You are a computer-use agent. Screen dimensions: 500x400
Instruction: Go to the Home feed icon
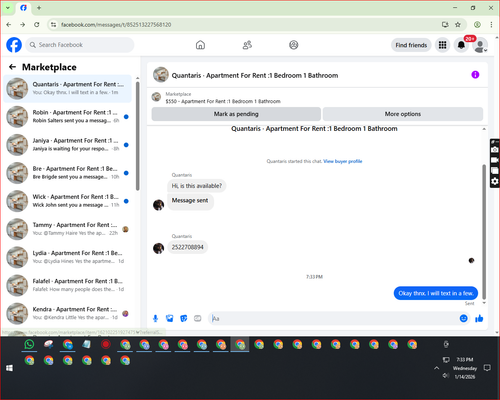pyautogui.click(x=200, y=45)
